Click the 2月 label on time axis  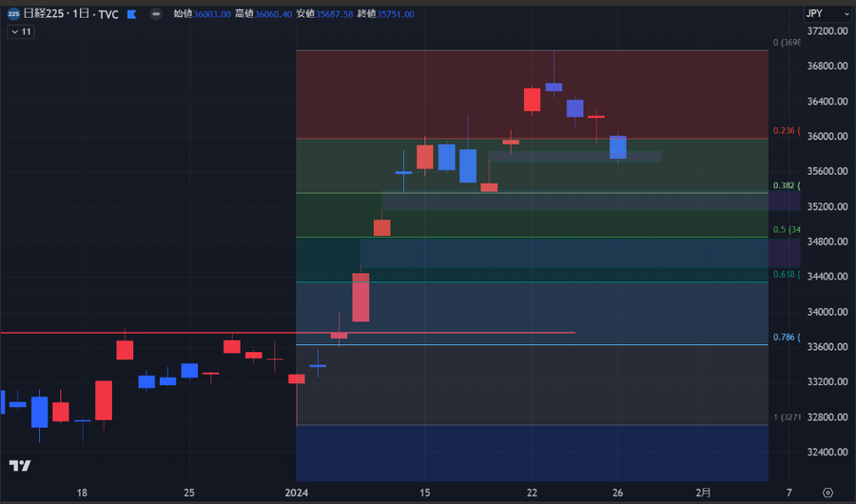click(703, 492)
